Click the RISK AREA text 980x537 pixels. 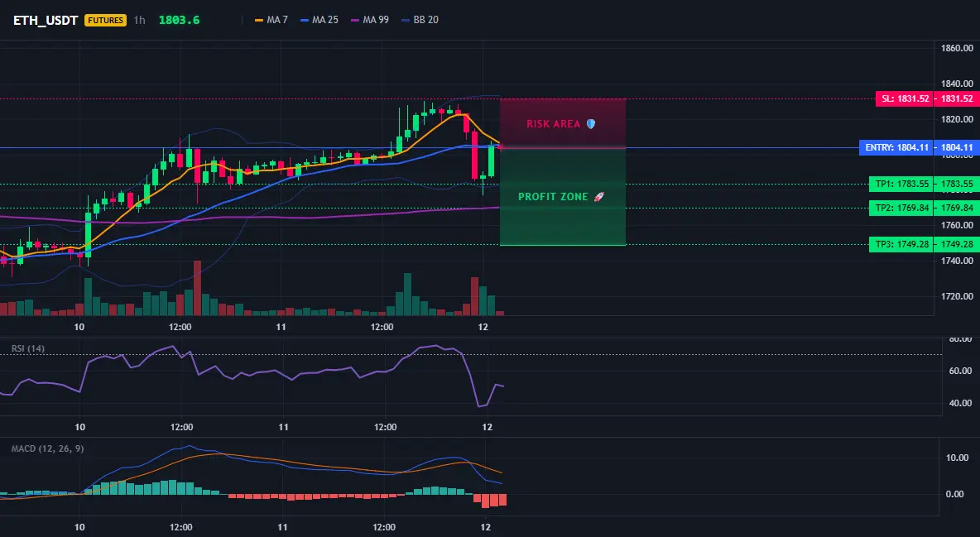pyautogui.click(x=553, y=124)
